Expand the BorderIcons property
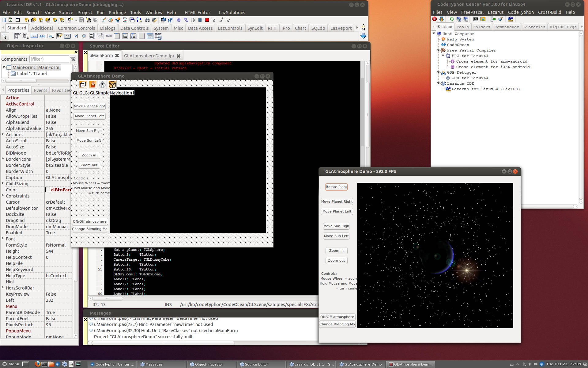The image size is (588, 368). coord(3,159)
